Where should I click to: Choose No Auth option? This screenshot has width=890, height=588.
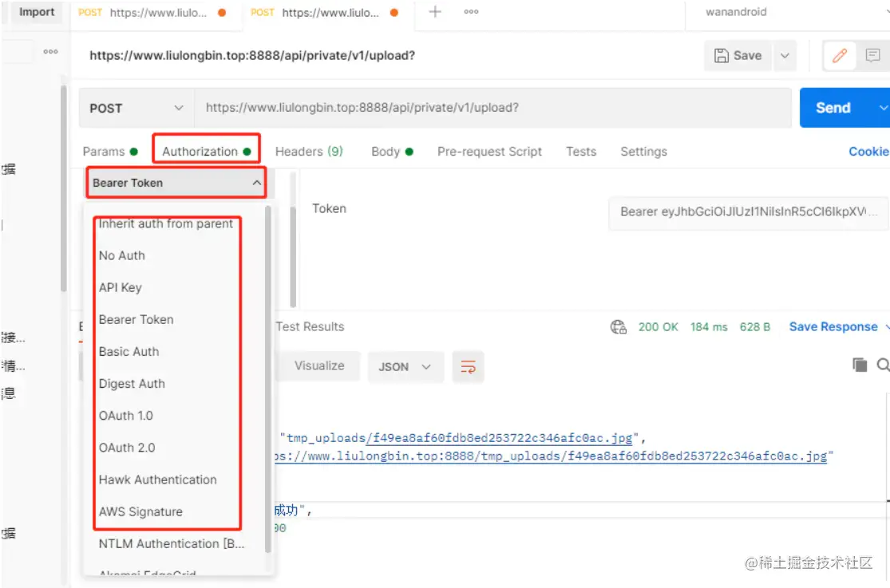click(x=121, y=255)
